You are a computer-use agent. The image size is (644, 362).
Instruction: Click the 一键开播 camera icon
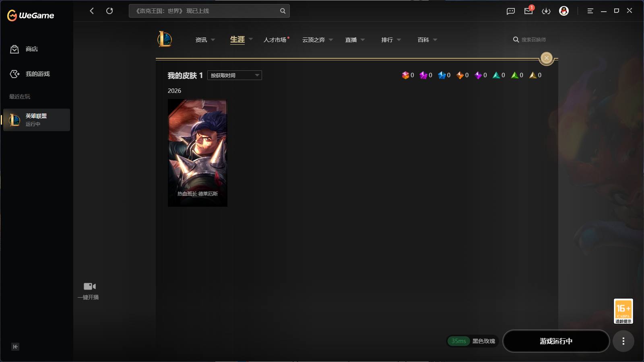point(89,286)
